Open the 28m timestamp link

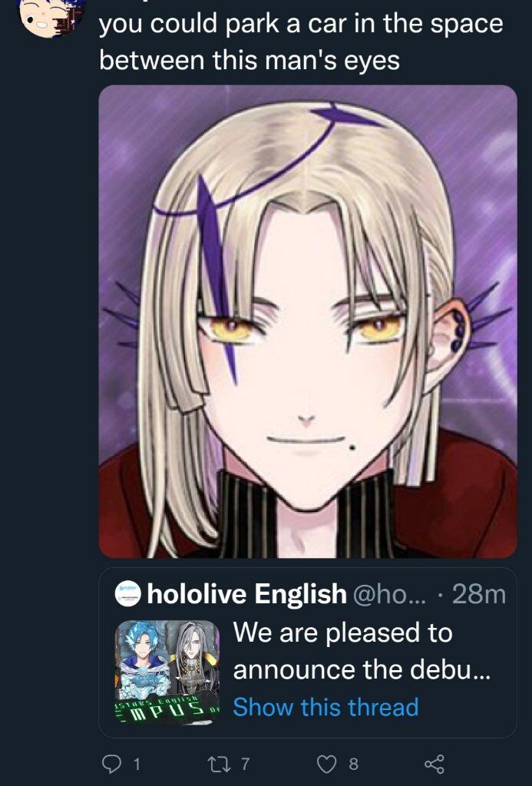click(x=479, y=594)
